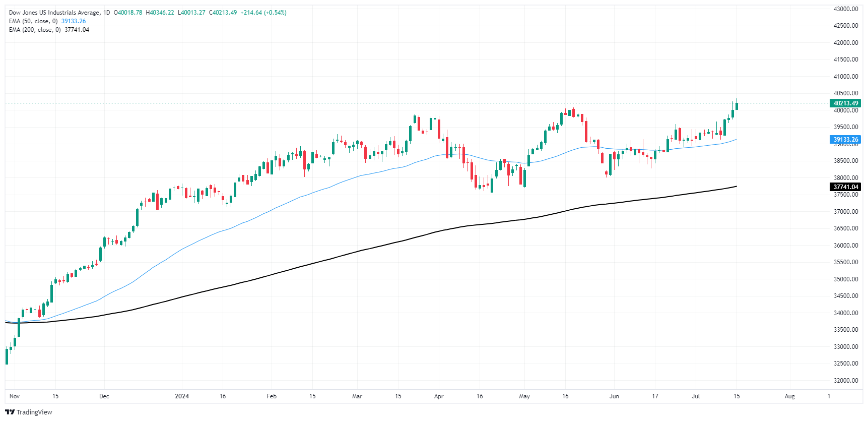Click the 43000.00 price scale label
The height and width of the screenshot is (421, 868).
846,9
